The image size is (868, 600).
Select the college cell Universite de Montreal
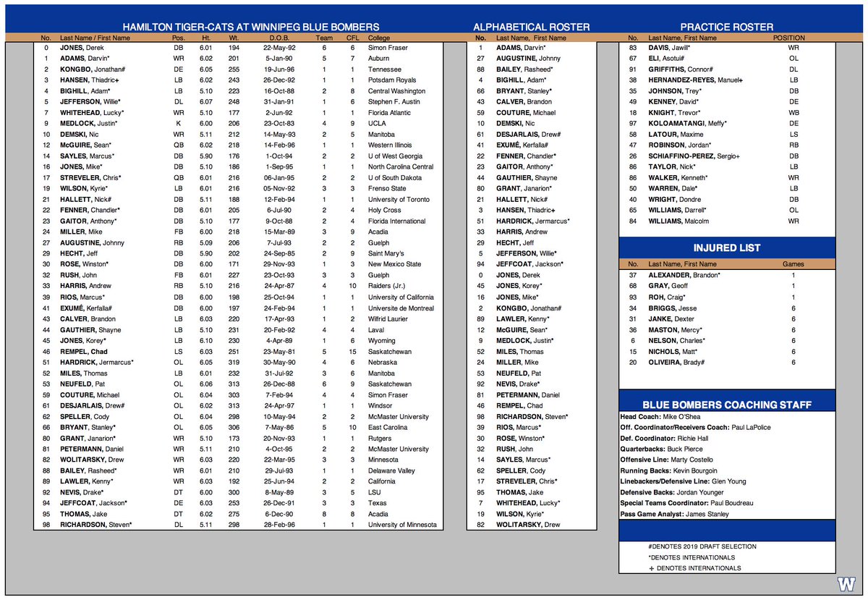(402, 308)
